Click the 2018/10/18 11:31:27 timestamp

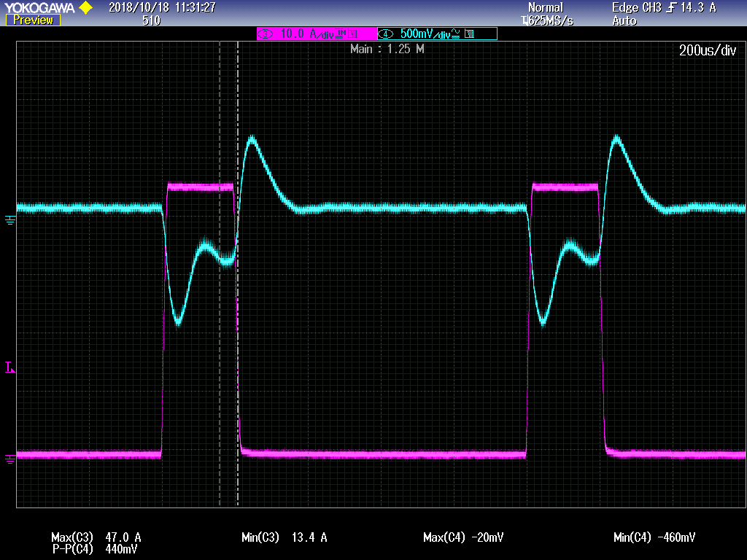[x=162, y=7]
